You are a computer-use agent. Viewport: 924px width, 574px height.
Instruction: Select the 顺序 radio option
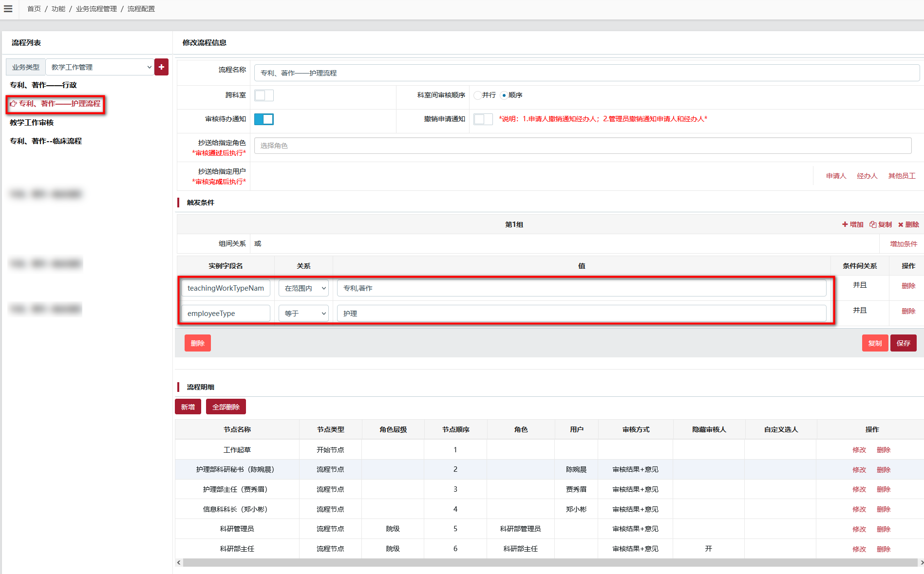pyautogui.click(x=504, y=95)
